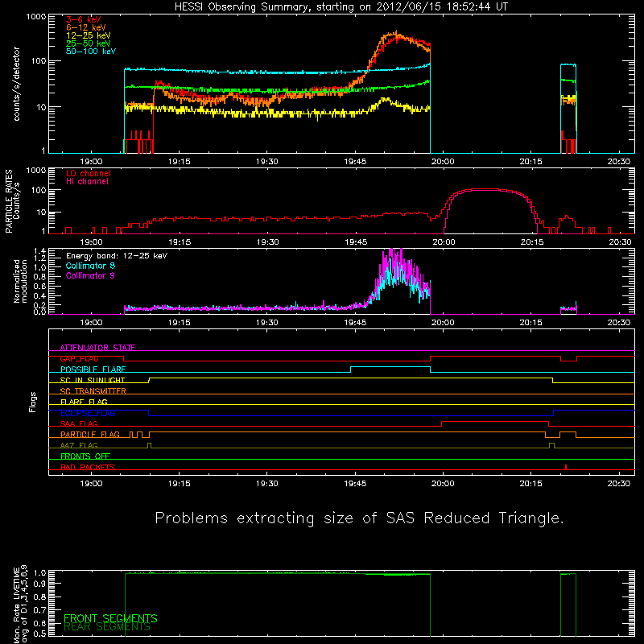The height and width of the screenshot is (644, 644).
Task: Click the 'Problems extracting size of SAS Reduced Triangle' message
Action: tap(359, 518)
